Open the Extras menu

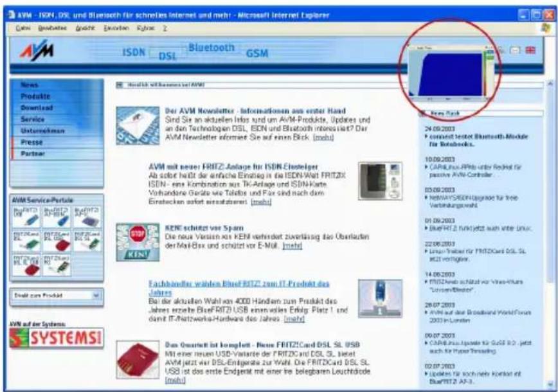pyautogui.click(x=145, y=28)
